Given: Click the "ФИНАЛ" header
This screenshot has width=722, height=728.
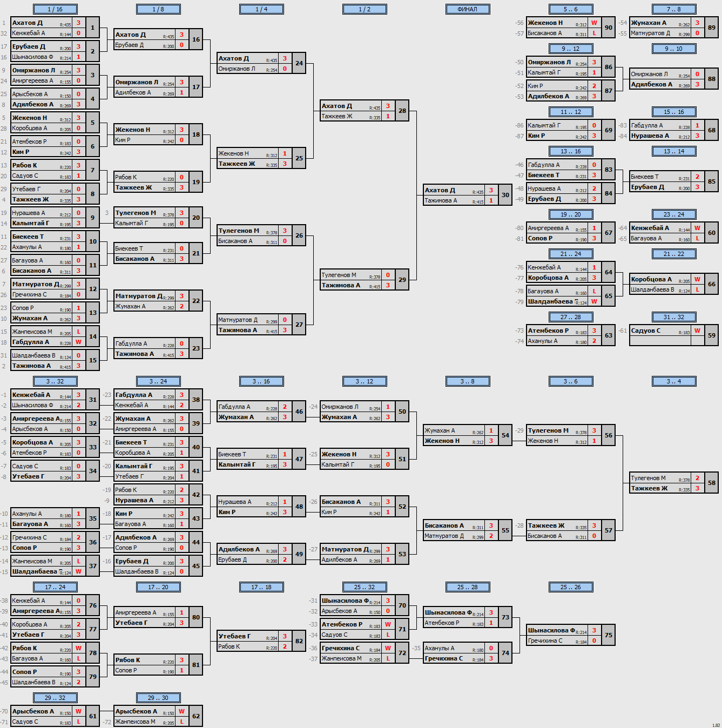Looking at the screenshot, I should (468, 9).
